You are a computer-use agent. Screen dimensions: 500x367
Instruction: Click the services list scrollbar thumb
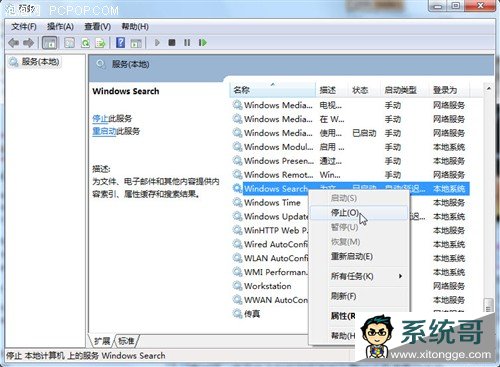488,305
